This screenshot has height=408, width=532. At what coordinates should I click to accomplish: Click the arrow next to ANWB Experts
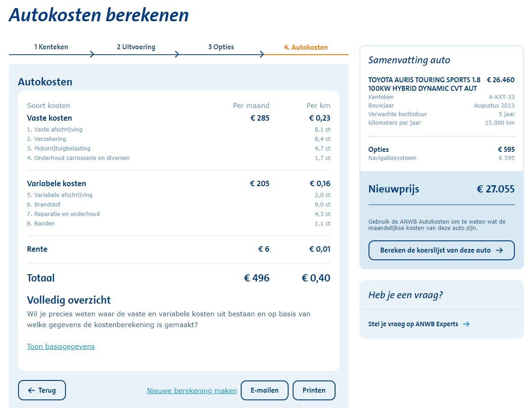(467, 324)
